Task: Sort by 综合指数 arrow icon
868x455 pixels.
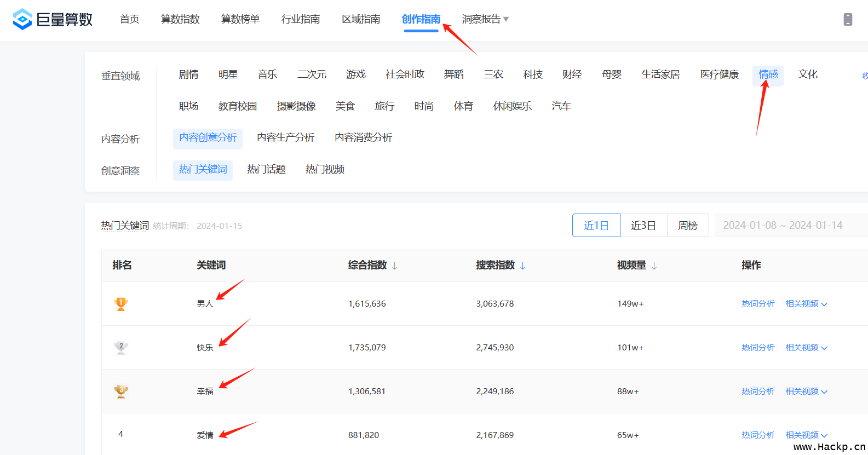Action: [x=395, y=266]
